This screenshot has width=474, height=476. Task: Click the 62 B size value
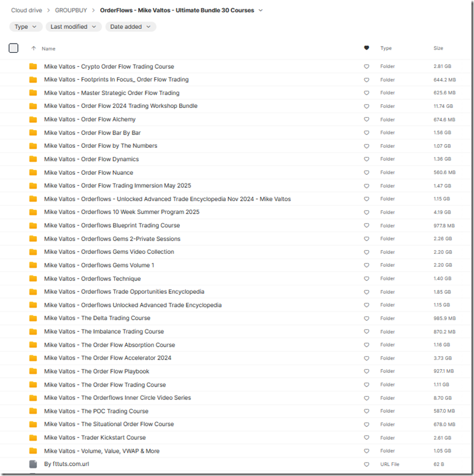click(439, 464)
